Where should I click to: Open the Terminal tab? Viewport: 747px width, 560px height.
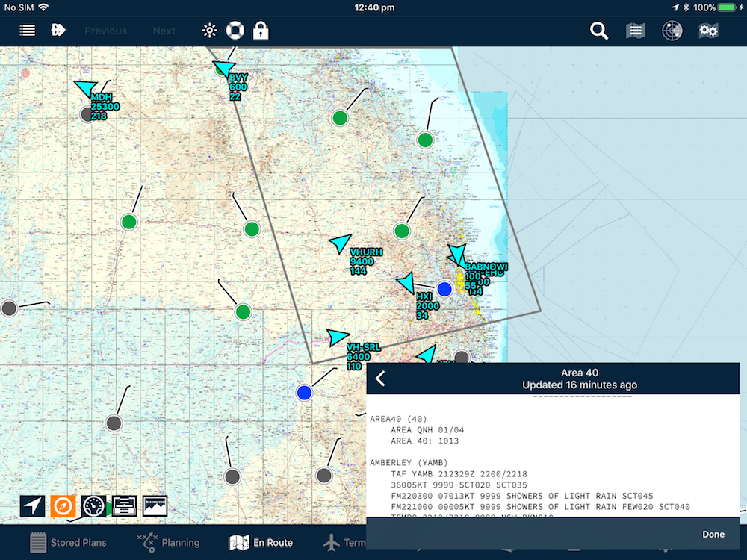tap(345, 542)
